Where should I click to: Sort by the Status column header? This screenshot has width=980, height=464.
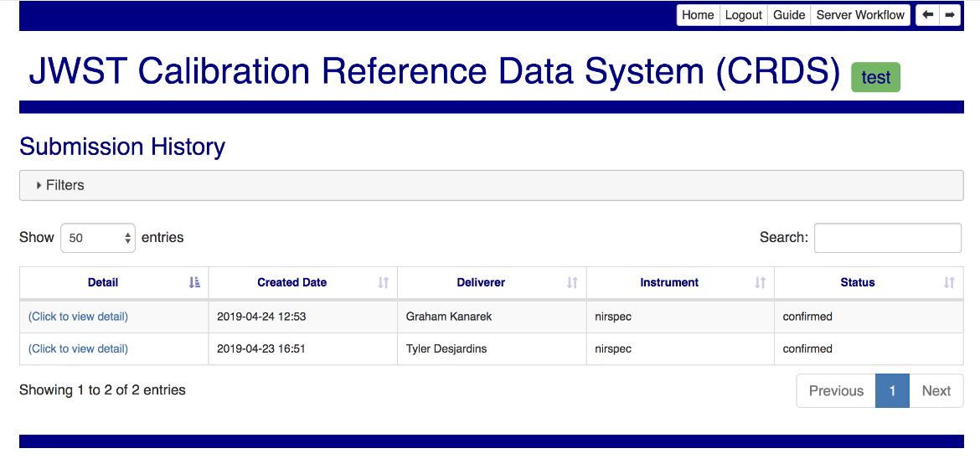pos(869,282)
